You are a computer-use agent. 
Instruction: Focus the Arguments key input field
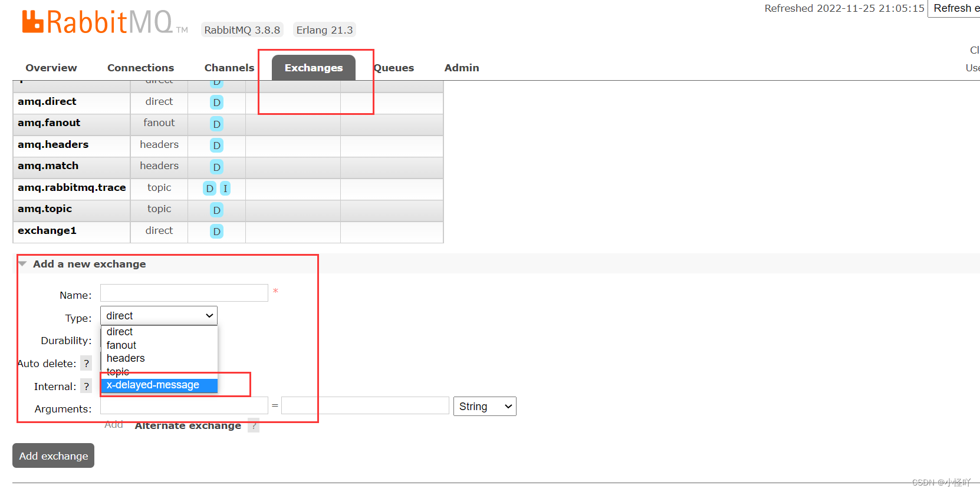click(x=184, y=405)
